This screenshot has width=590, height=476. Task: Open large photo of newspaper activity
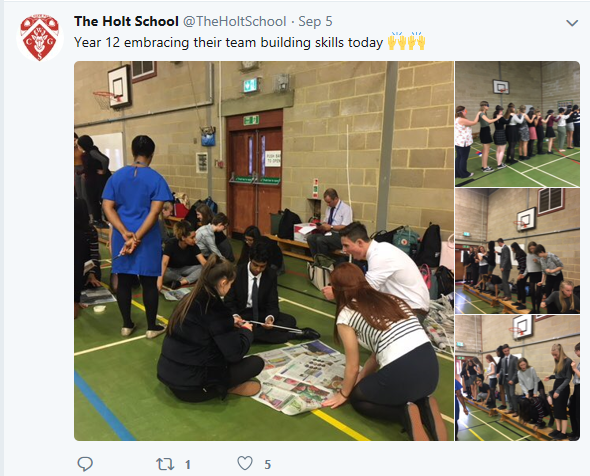tap(264, 251)
